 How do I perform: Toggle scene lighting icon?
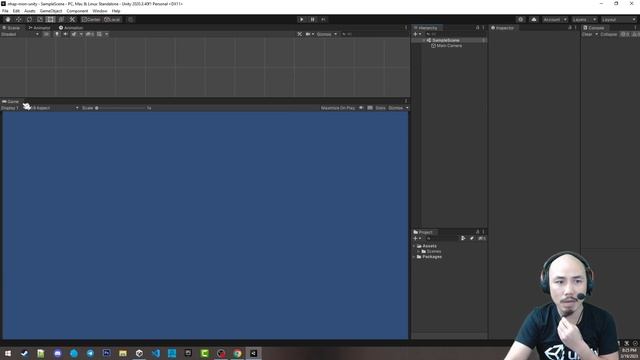click(57, 34)
